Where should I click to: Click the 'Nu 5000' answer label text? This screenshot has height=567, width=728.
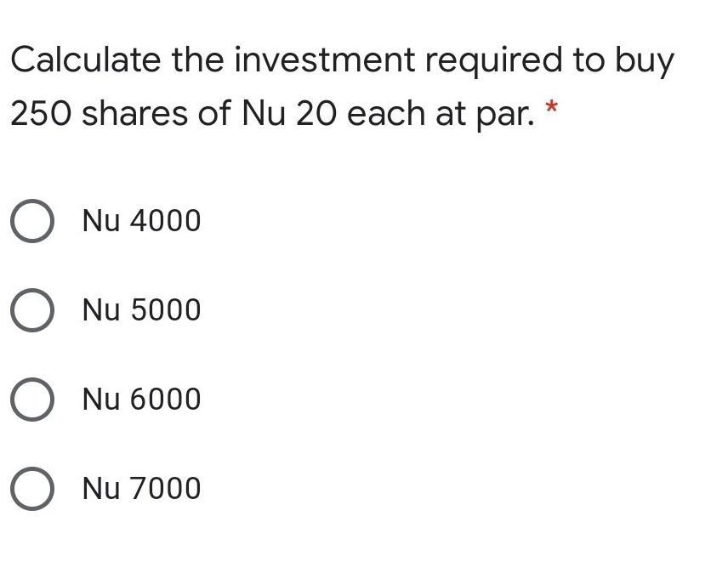pyautogui.click(x=142, y=310)
